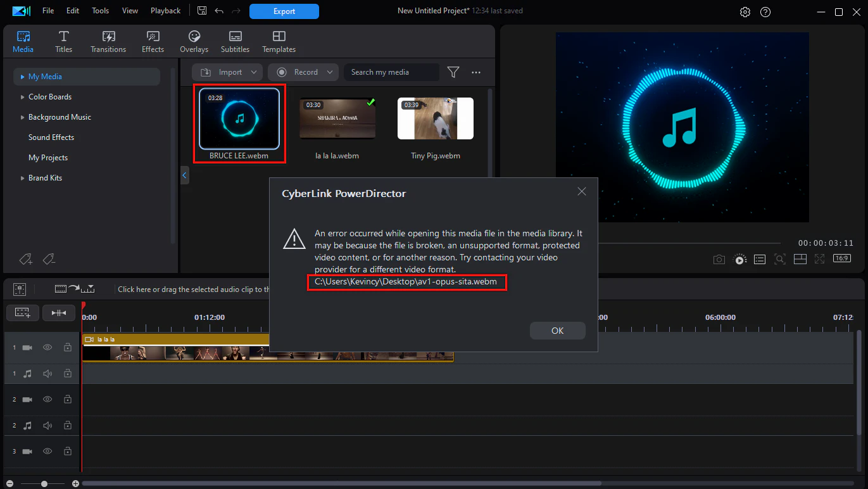Open the Edit menu
This screenshot has width=868, height=489.
pyautogui.click(x=73, y=11)
